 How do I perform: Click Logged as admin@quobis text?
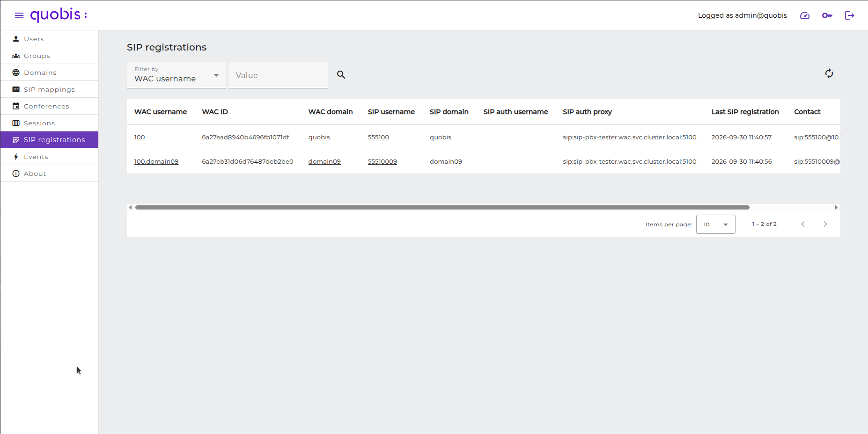[742, 15]
